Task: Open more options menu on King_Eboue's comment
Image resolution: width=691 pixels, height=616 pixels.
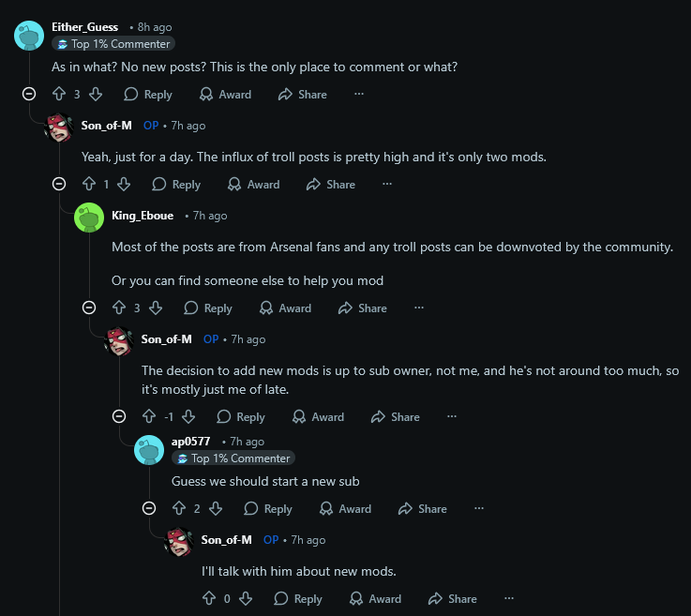Action: [419, 308]
